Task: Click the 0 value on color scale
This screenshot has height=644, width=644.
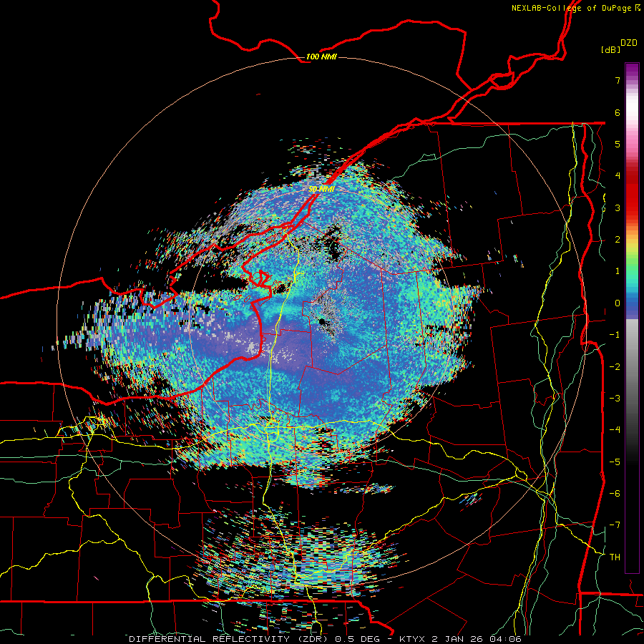Action: 618,303
